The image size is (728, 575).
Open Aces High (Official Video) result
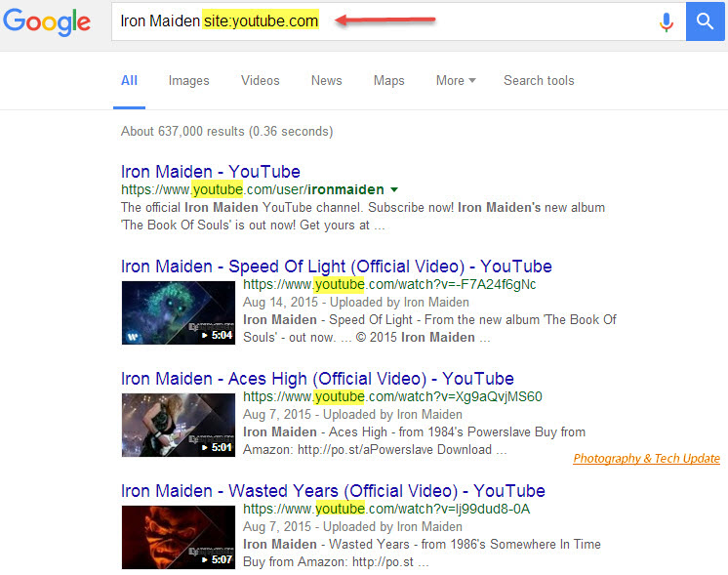point(317,379)
